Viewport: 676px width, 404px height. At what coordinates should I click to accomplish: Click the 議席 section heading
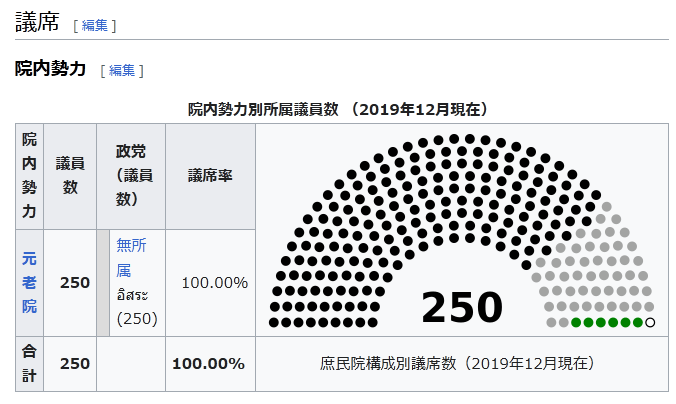click(37, 24)
